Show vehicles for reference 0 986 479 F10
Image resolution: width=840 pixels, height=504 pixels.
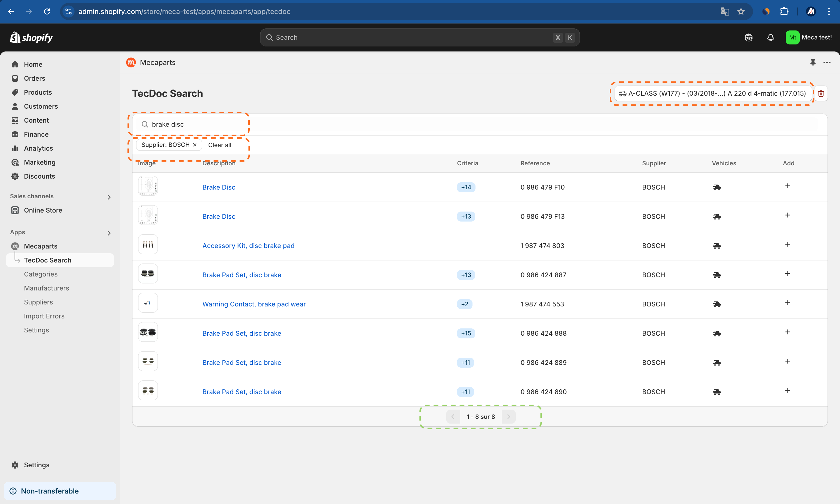point(717,187)
